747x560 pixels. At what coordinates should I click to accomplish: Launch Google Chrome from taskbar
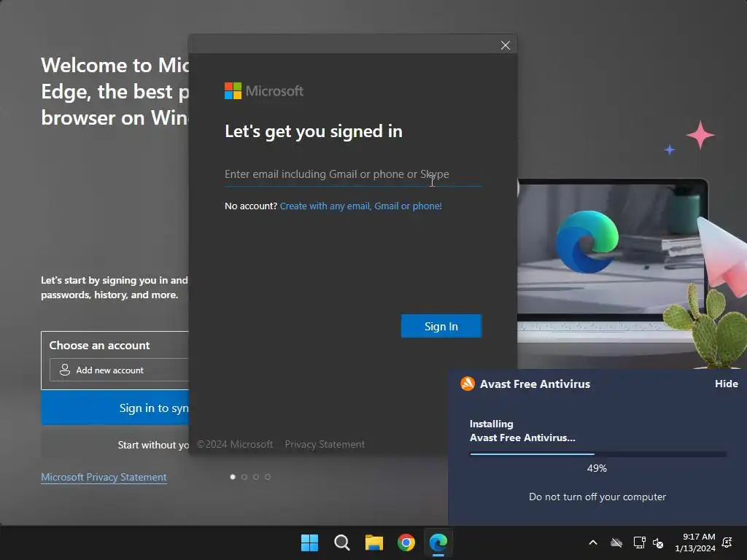click(406, 542)
